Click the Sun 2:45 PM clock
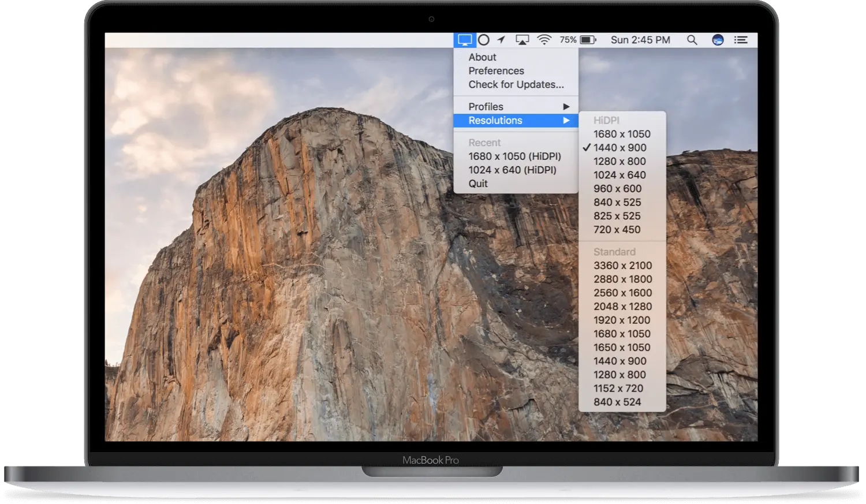The height and width of the screenshot is (504, 866). tap(640, 40)
